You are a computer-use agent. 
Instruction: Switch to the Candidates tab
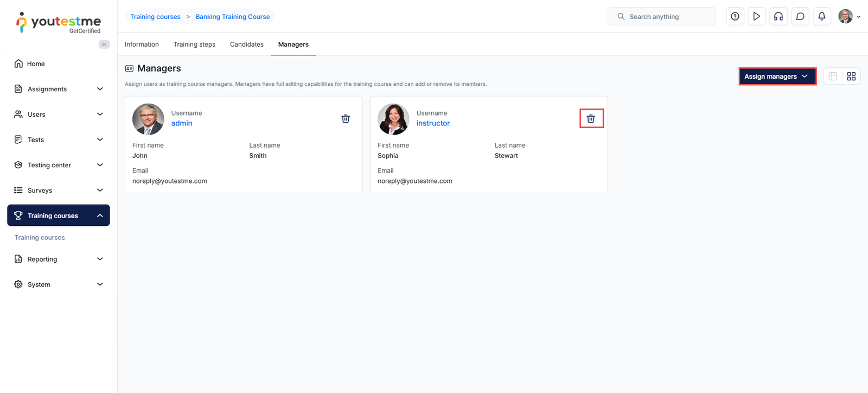click(x=246, y=45)
